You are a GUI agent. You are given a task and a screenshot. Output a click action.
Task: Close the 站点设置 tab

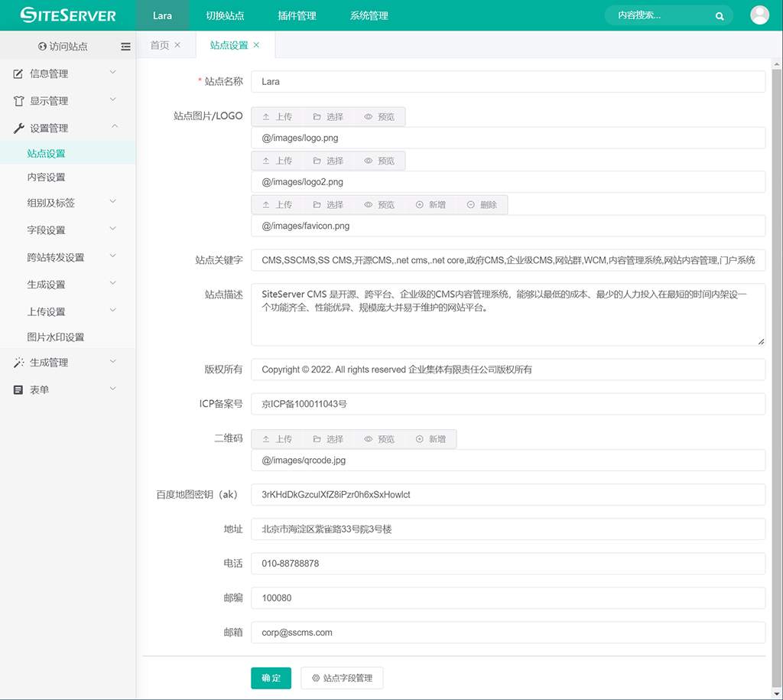(x=256, y=45)
